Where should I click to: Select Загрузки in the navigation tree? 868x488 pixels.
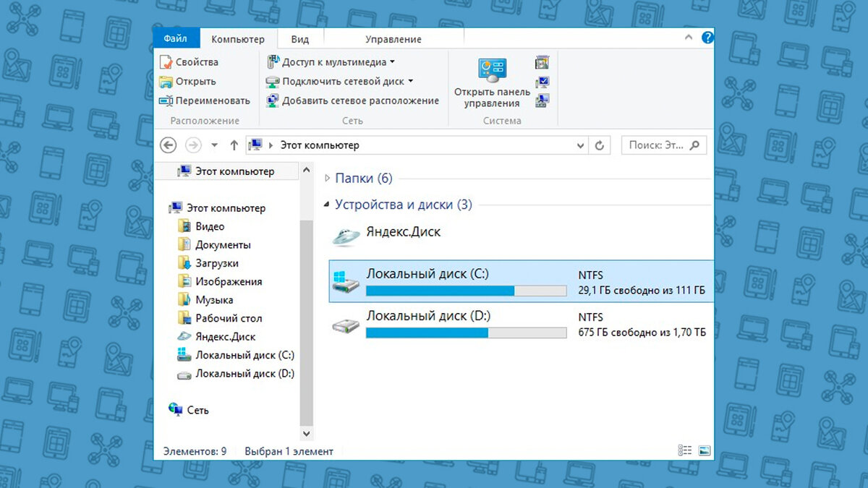click(x=216, y=263)
